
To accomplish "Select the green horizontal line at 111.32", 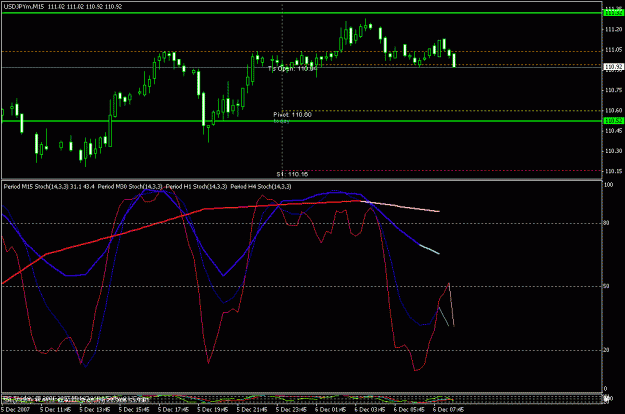I will tap(302, 13).
